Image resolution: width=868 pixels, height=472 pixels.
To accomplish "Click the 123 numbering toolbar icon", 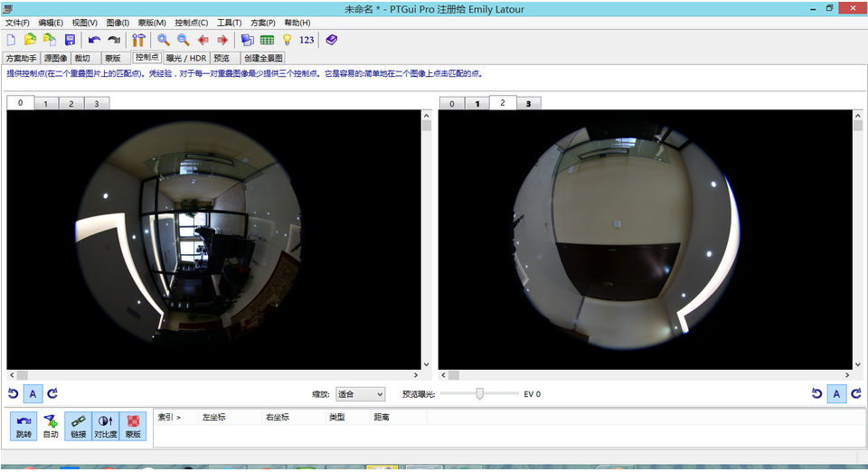I will coord(307,40).
